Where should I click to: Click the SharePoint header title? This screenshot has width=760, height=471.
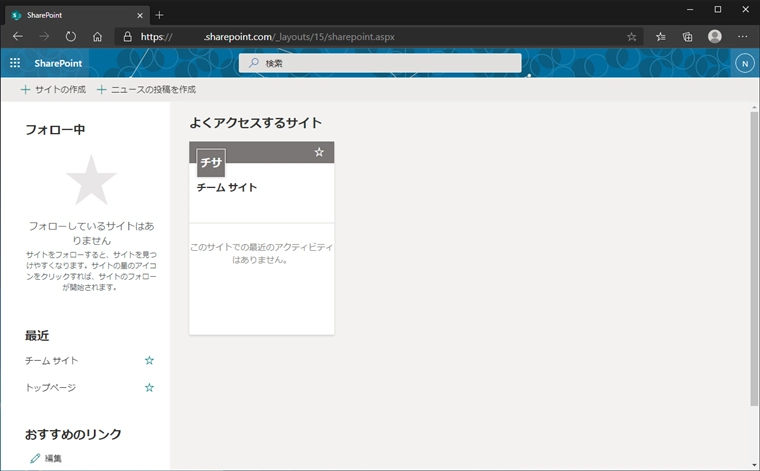[58, 63]
